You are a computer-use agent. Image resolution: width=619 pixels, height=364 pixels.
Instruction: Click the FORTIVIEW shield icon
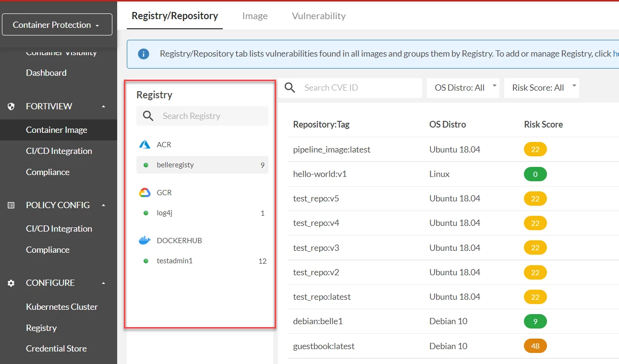coord(11,106)
